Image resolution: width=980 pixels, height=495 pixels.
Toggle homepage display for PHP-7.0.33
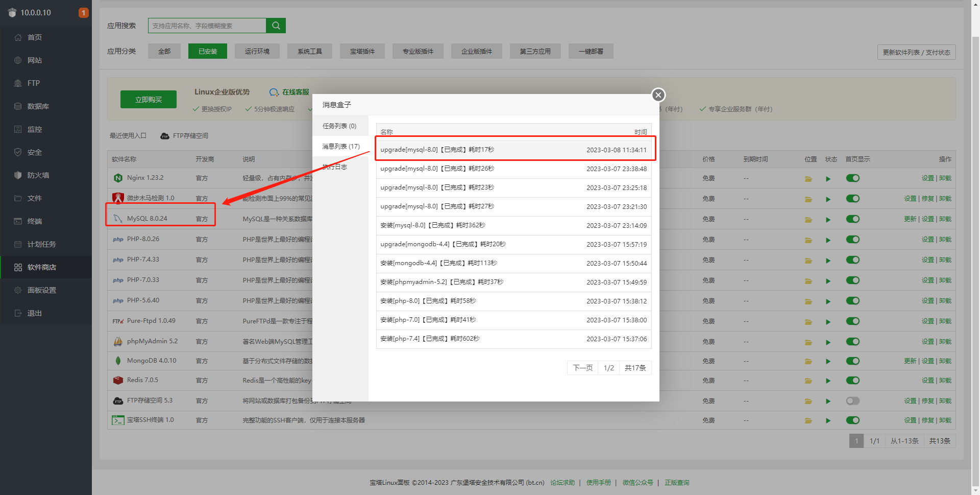click(x=853, y=280)
